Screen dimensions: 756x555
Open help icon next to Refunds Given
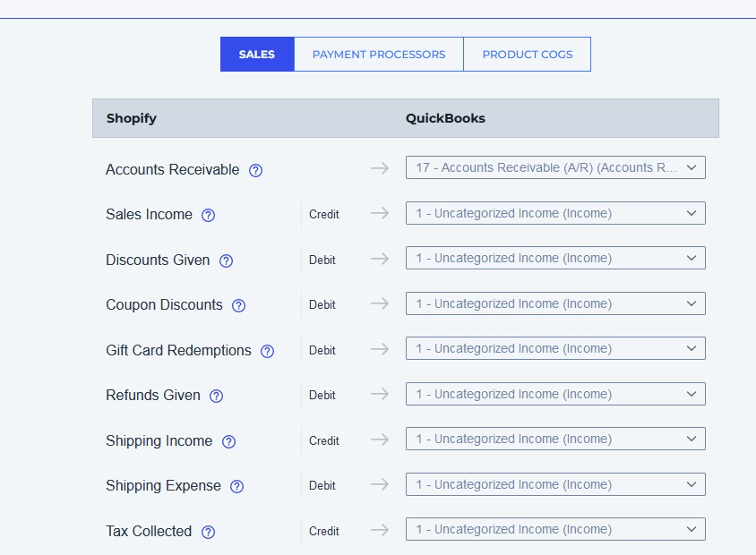point(217,396)
